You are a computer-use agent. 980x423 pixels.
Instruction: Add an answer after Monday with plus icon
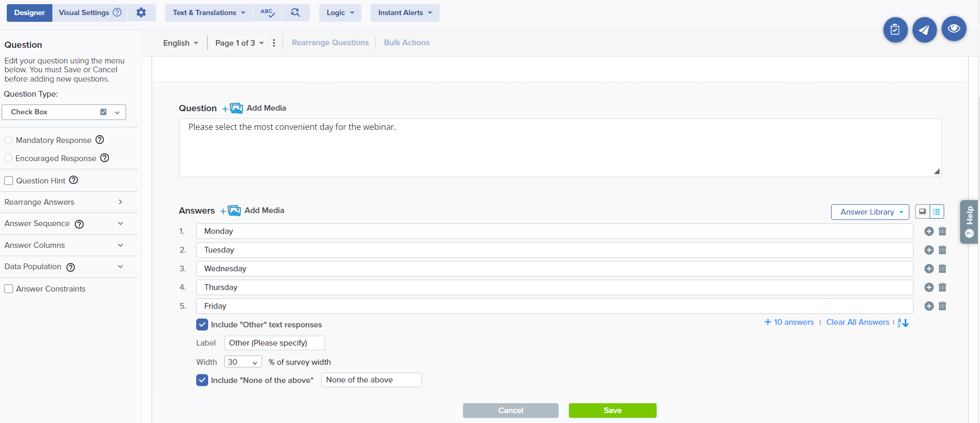tap(929, 231)
